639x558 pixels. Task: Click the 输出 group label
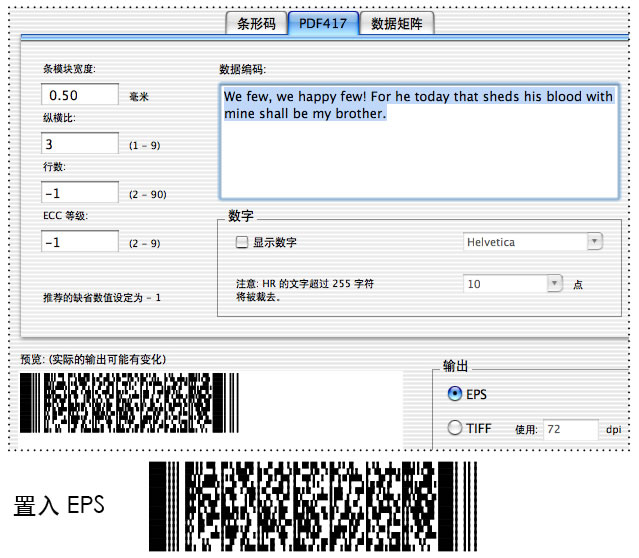tap(456, 367)
